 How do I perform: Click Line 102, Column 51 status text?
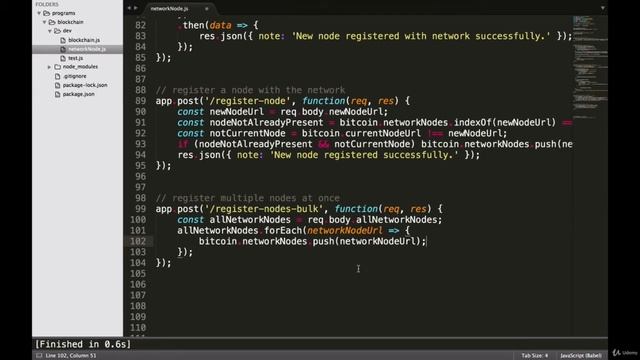pos(71,356)
